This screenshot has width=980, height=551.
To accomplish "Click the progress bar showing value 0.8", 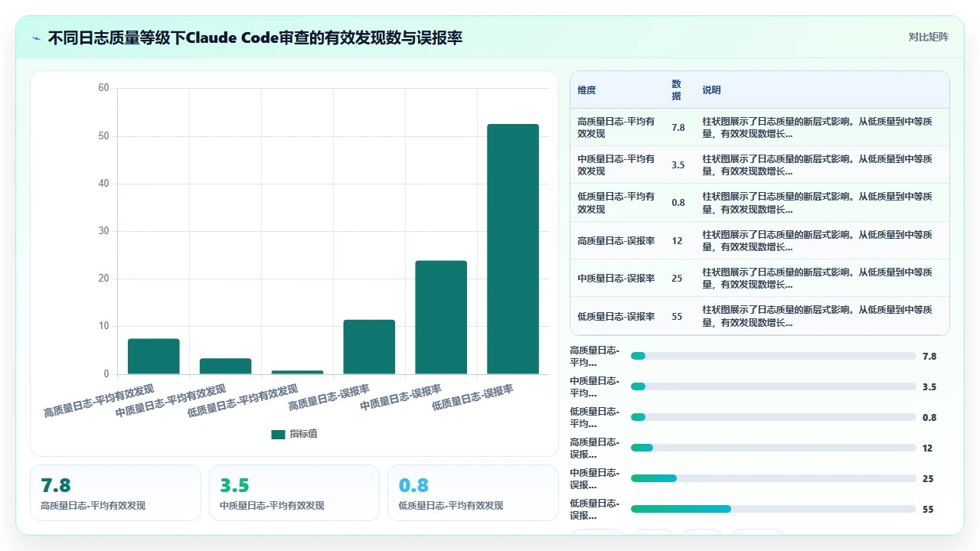I will click(x=773, y=417).
